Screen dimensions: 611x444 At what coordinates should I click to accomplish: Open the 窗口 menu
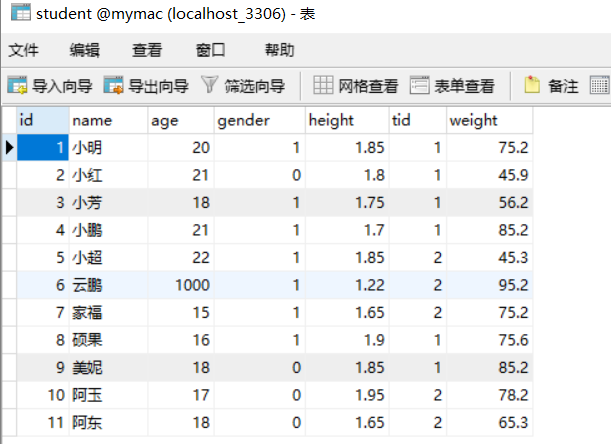pyautogui.click(x=210, y=50)
